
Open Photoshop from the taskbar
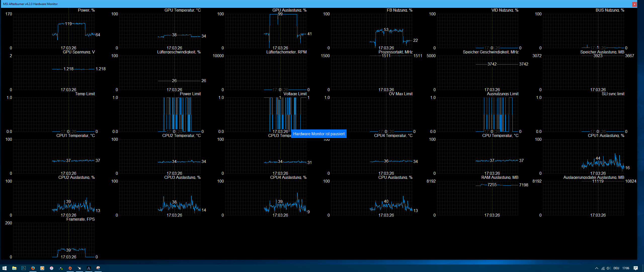click(24, 268)
